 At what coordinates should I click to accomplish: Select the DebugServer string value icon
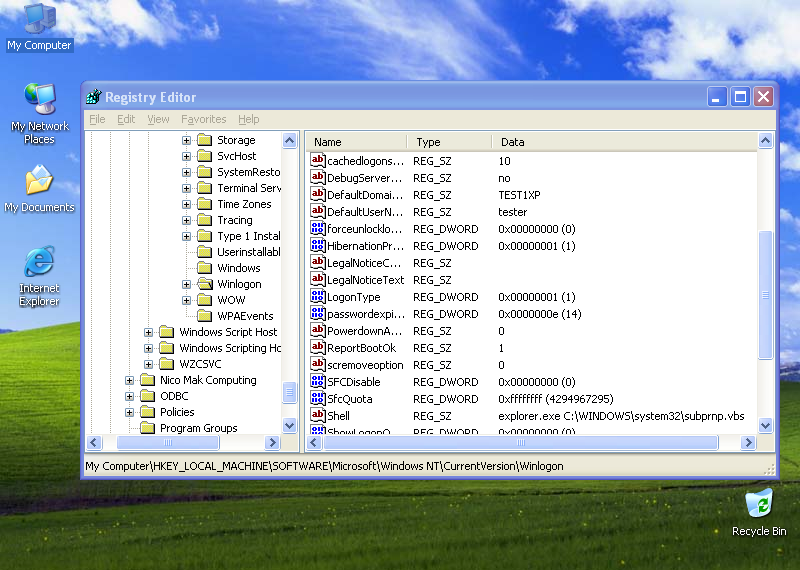pyautogui.click(x=317, y=178)
